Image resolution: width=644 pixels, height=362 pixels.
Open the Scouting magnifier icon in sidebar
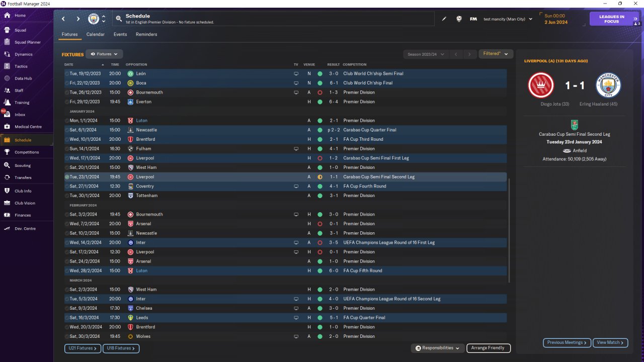tap(7, 165)
